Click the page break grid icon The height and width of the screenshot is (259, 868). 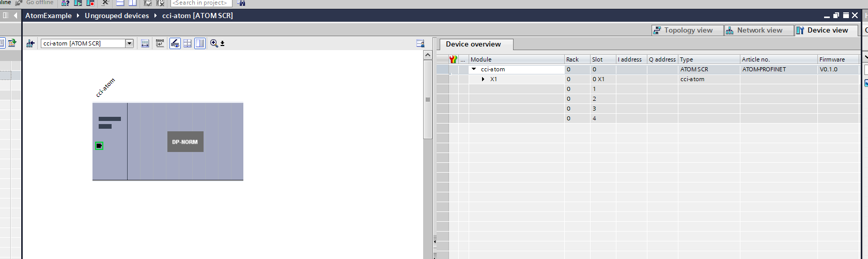(x=188, y=43)
